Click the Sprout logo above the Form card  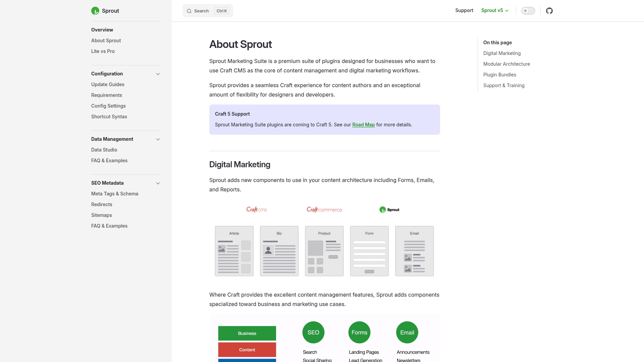point(389,209)
